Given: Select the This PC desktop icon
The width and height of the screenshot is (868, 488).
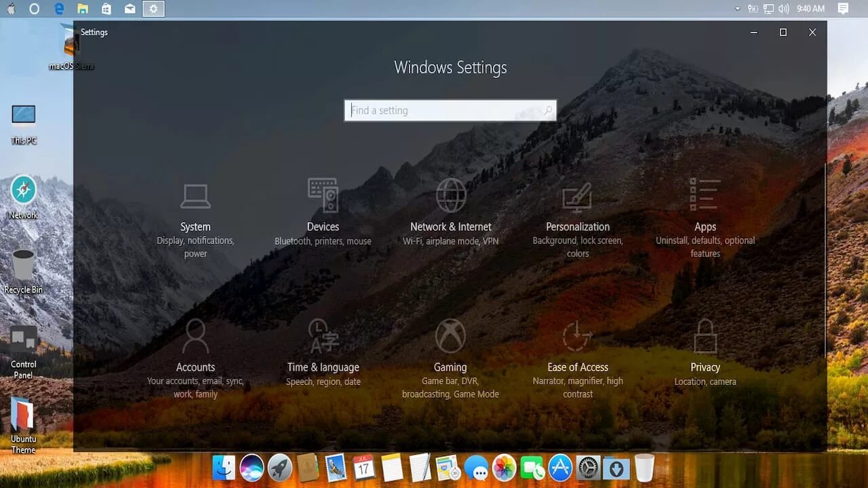Looking at the screenshot, I should (24, 124).
